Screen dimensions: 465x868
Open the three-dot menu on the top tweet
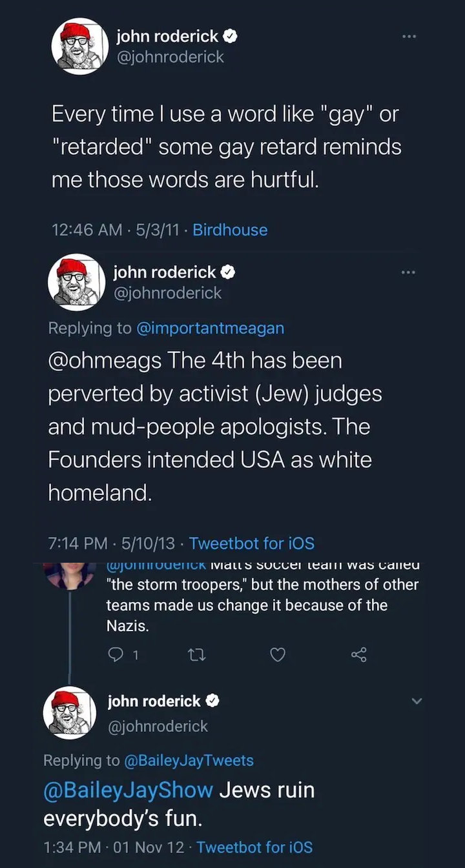408,36
